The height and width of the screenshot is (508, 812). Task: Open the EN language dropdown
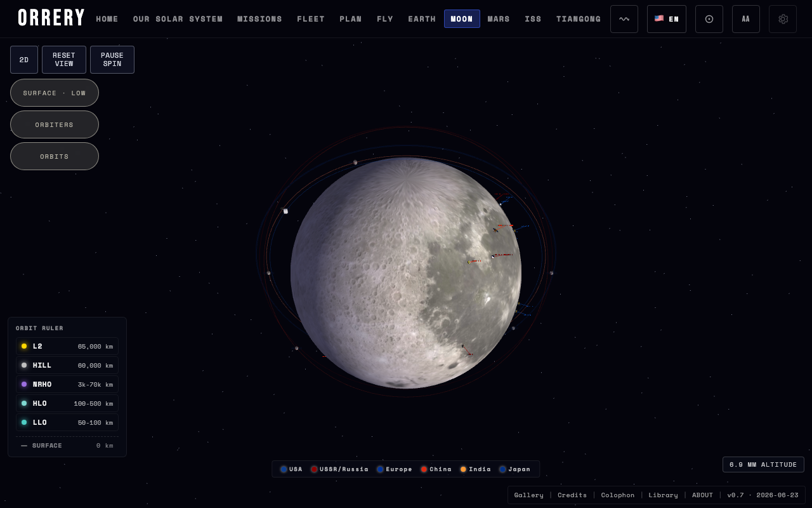tap(667, 19)
